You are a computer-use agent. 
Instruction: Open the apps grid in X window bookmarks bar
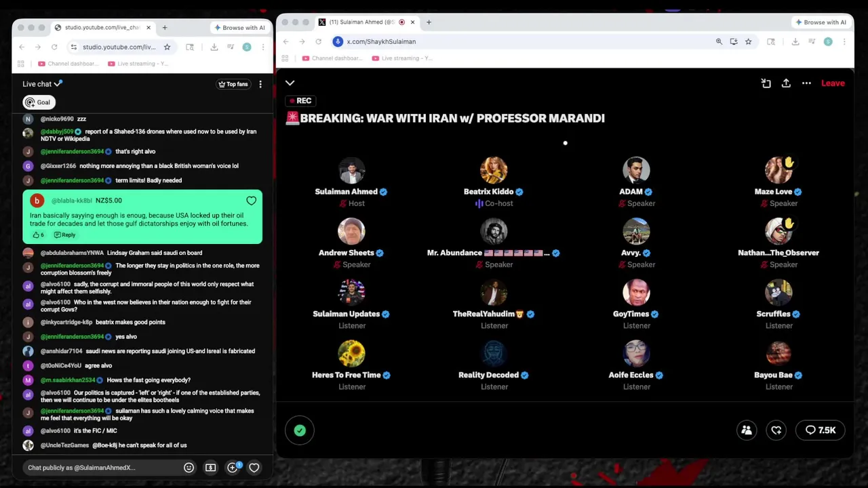pyautogui.click(x=285, y=58)
